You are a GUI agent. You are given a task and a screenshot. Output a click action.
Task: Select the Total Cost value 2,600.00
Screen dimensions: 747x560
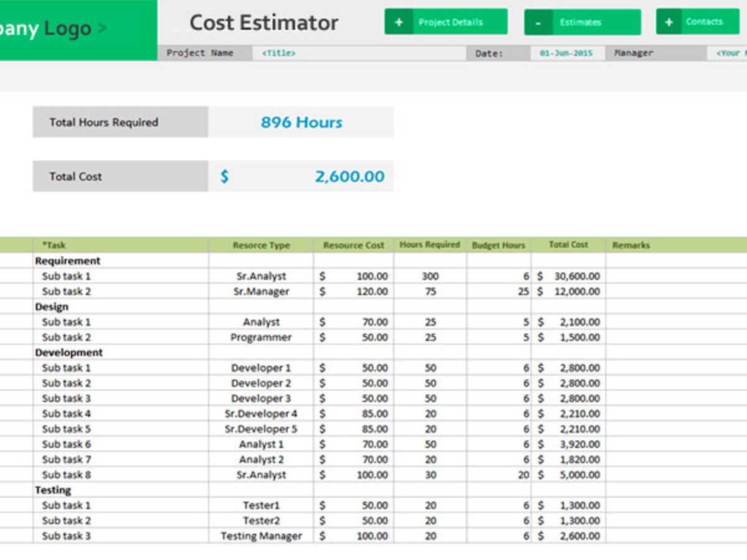349,177
